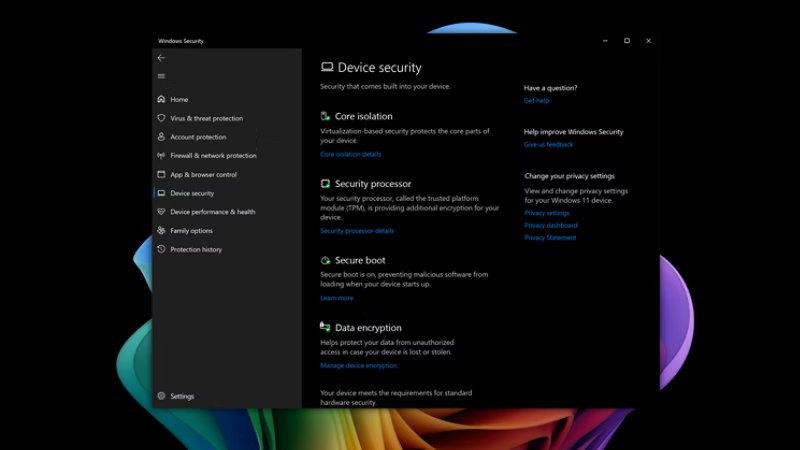This screenshot has width=800, height=450.
Task: Click Give us feedback link
Action: 548,144
